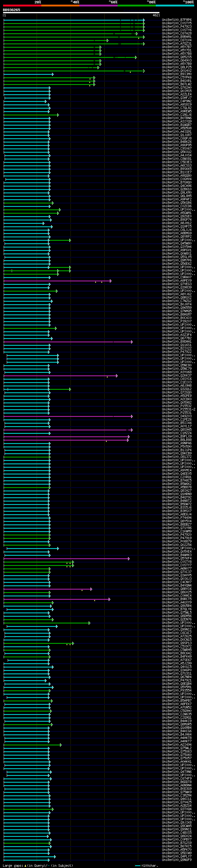Select label UniRef100_C5YPK6

(177, 78)
